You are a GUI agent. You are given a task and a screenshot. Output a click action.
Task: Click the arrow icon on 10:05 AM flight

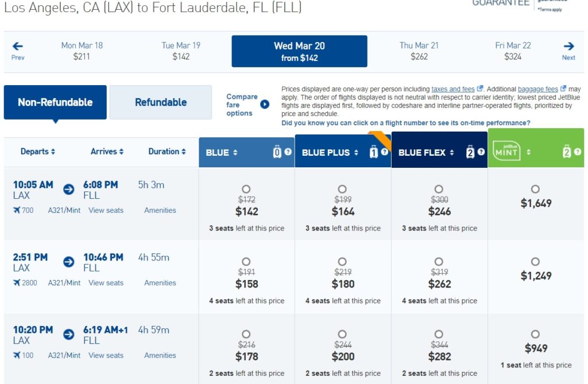tap(68, 189)
